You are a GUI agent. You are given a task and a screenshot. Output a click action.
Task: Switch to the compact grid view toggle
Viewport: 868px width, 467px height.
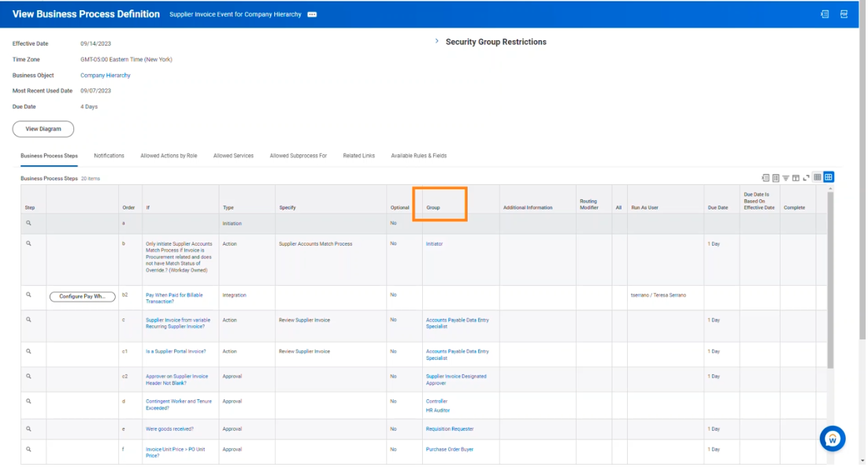(x=818, y=178)
